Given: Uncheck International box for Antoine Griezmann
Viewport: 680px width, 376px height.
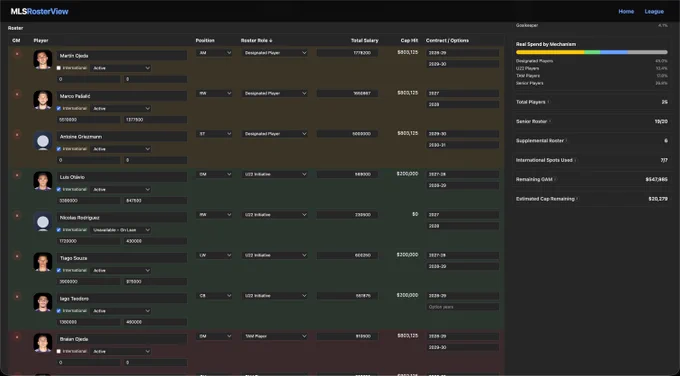Looking at the screenshot, I should click(59, 149).
